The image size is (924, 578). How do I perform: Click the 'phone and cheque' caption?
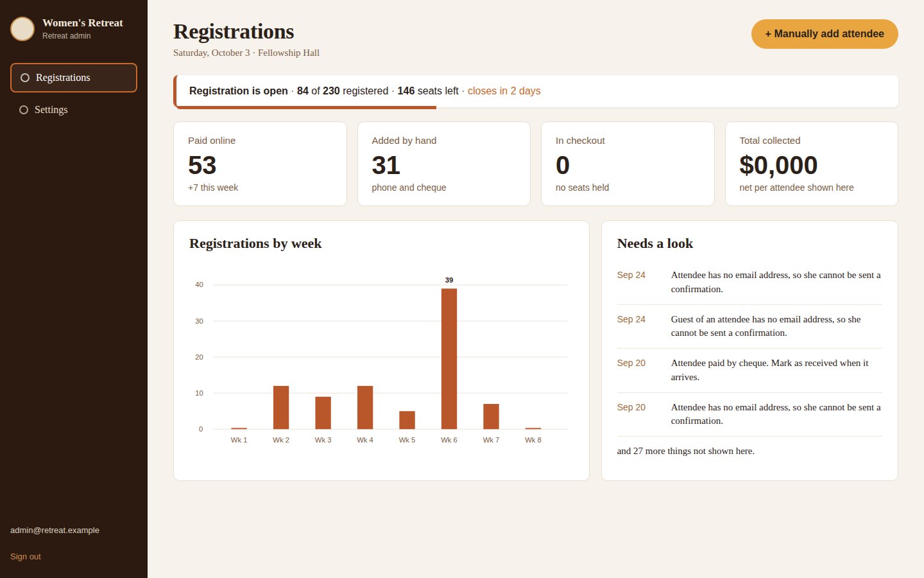point(409,188)
